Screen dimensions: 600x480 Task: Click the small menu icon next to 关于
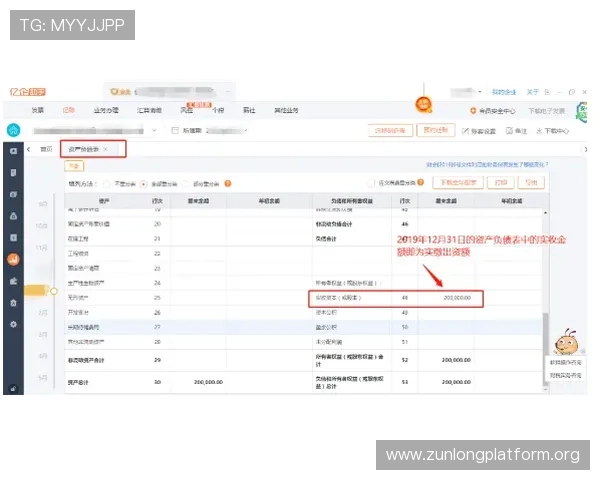548,92
